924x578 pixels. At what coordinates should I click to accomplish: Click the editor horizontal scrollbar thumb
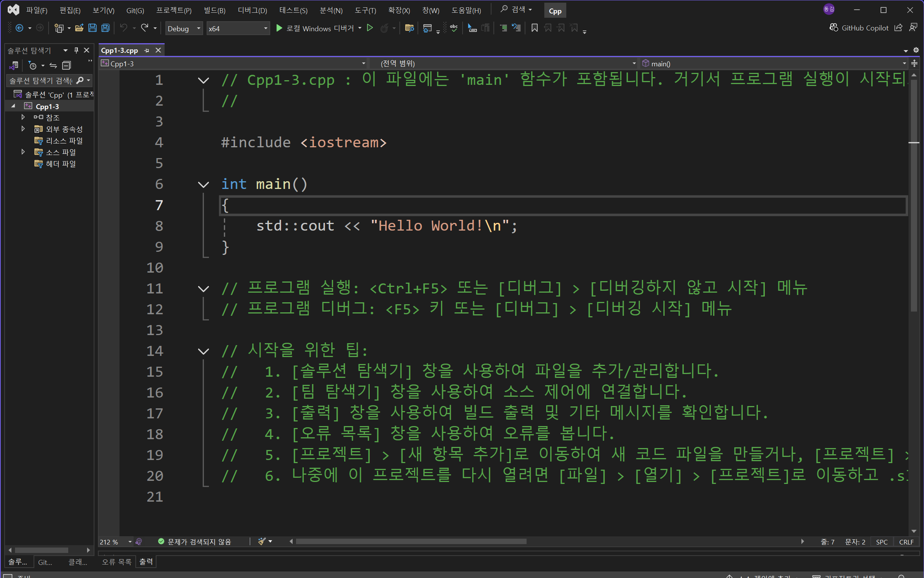click(411, 541)
